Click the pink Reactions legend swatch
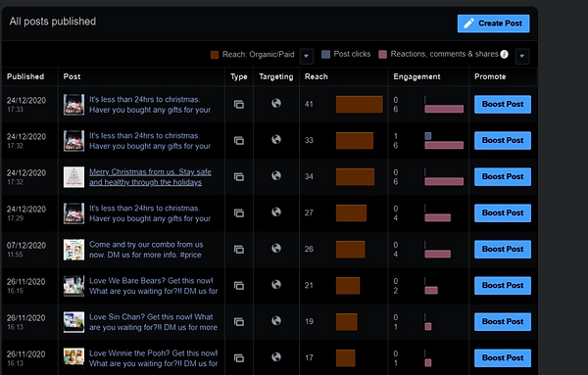 tap(382, 54)
